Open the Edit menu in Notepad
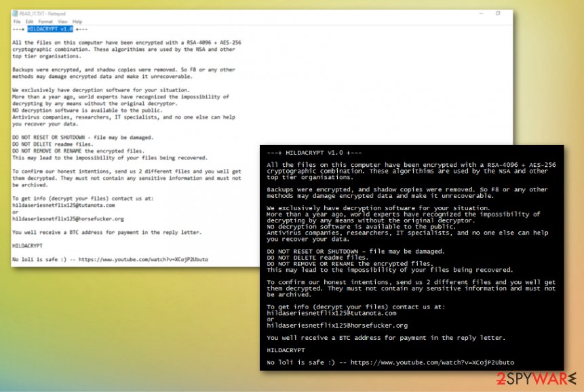Viewport: 584px width, 392px height. (x=29, y=22)
